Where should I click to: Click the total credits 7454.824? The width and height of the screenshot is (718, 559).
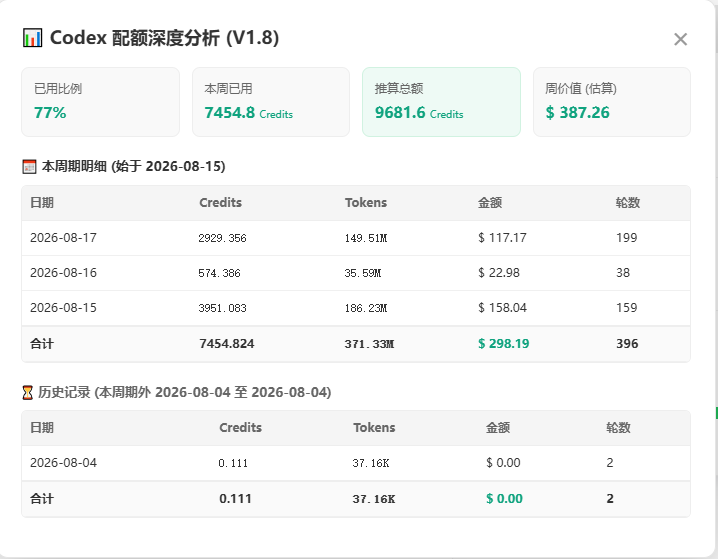point(227,344)
